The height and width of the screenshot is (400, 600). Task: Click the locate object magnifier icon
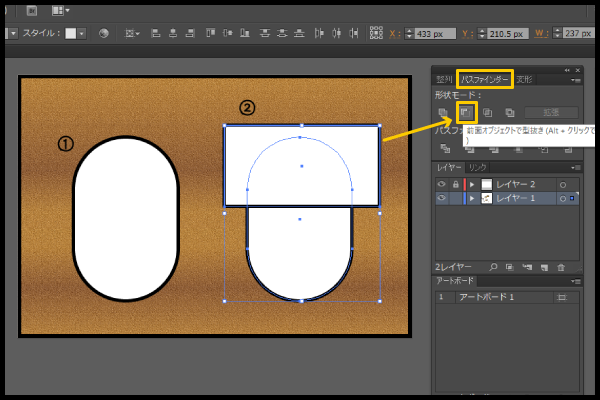click(493, 268)
